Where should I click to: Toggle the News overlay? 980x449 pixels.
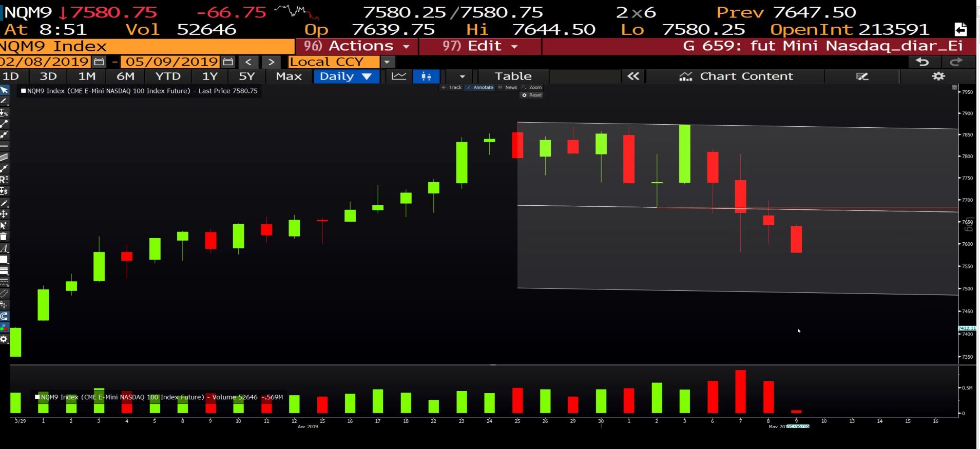[x=508, y=87]
